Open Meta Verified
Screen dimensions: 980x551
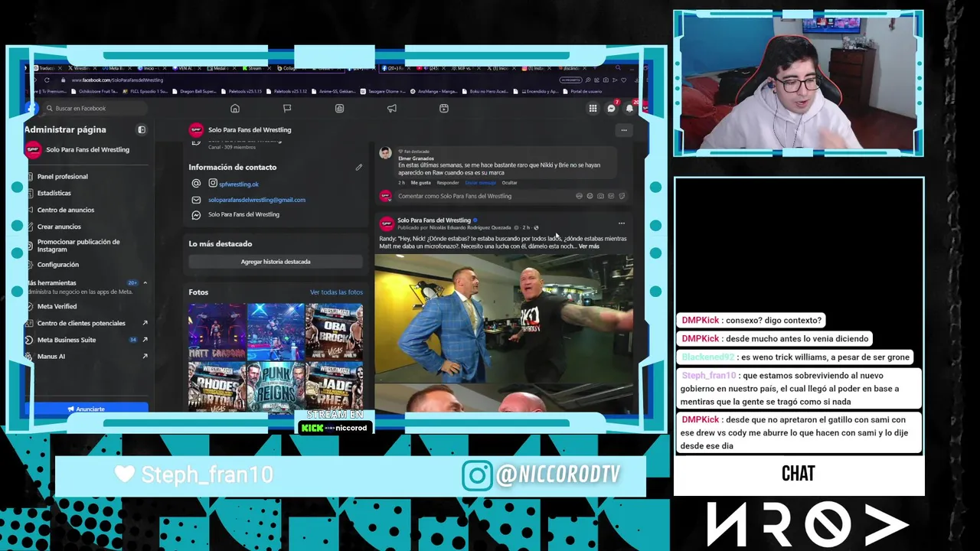coord(57,307)
